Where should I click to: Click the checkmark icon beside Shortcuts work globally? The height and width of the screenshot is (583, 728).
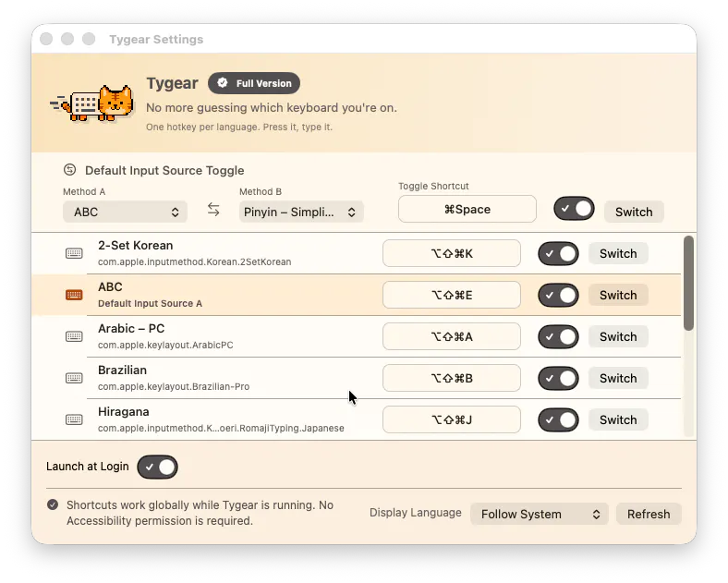pos(53,504)
